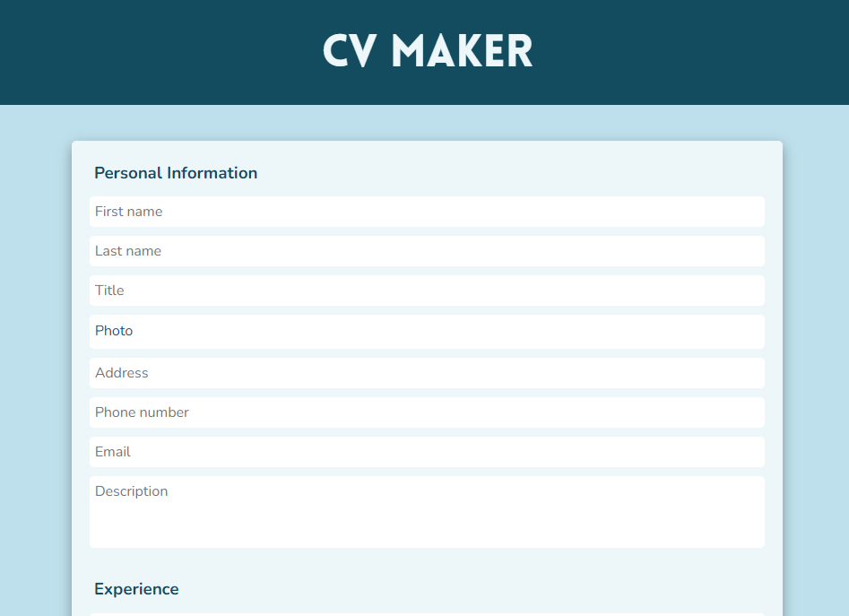Click into the Address field

coord(427,373)
